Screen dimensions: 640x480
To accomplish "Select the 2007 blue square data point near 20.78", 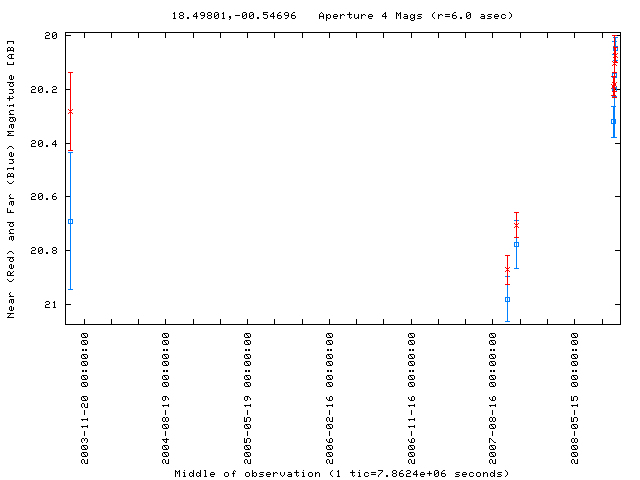I will (516, 245).
